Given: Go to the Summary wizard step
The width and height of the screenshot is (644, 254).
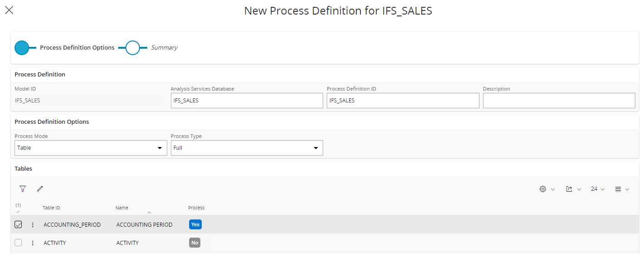Looking at the screenshot, I should click(133, 48).
